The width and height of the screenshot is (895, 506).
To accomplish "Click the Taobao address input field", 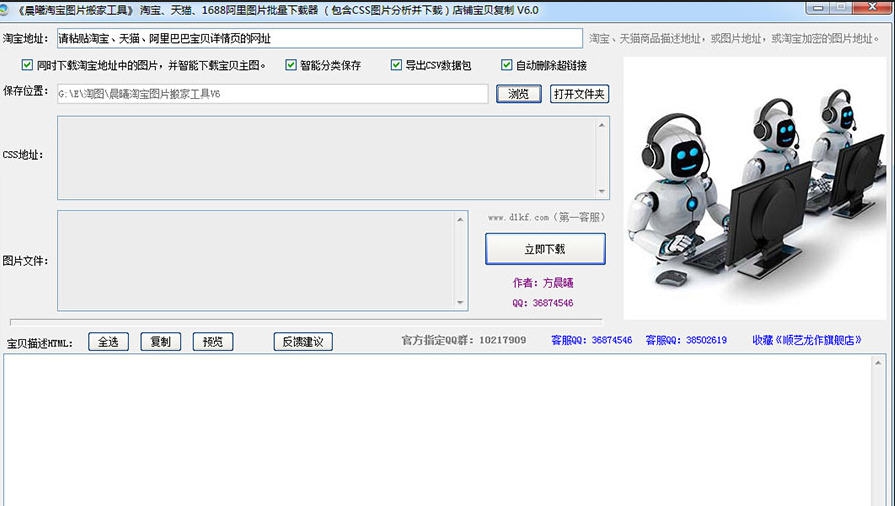I will [320, 38].
